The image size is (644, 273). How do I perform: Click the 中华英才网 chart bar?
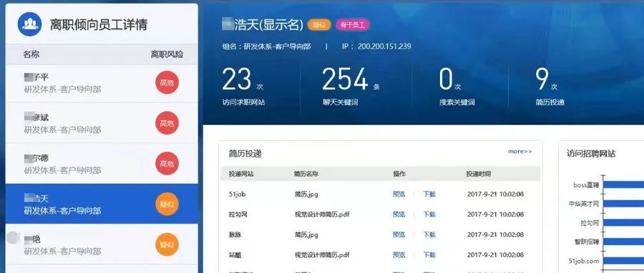point(623,204)
